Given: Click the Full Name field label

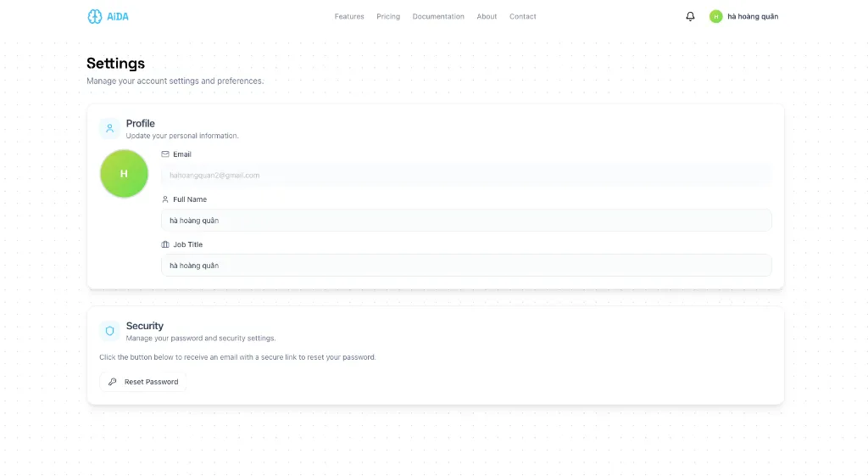Looking at the screenshot, I should [190, 199].
